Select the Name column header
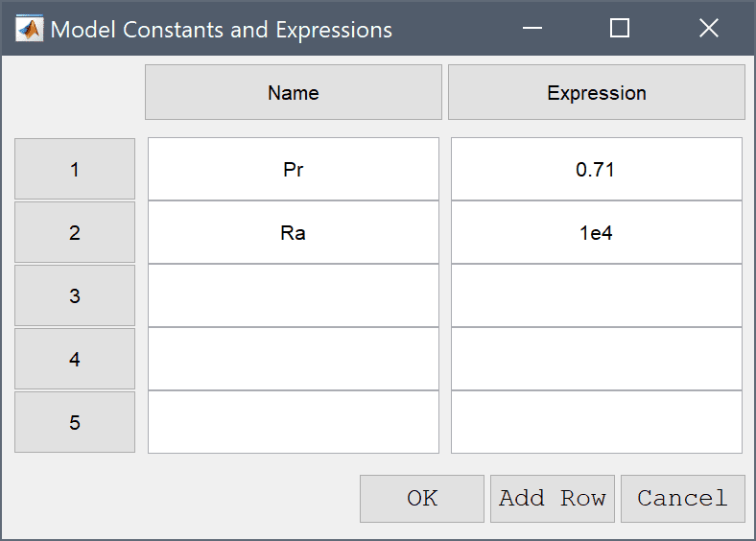The height and width of the screenshot is (541, 756). pos(294,92)
